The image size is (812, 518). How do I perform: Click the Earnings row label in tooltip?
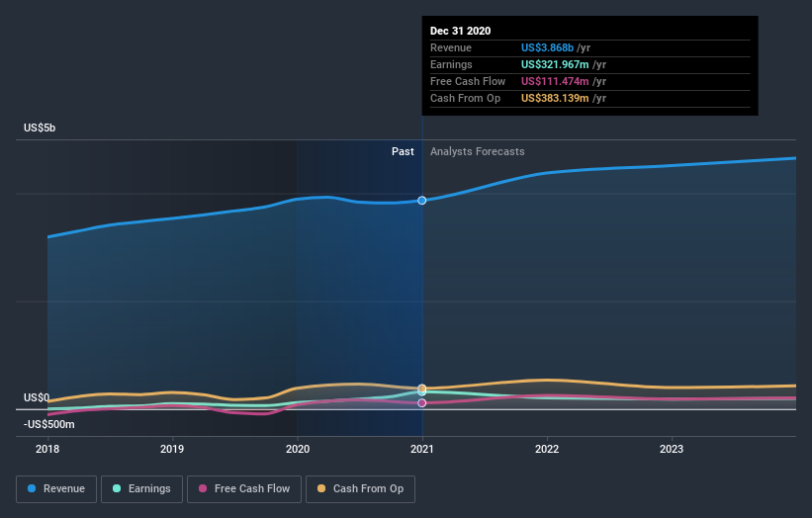click(x=452, y=64)
